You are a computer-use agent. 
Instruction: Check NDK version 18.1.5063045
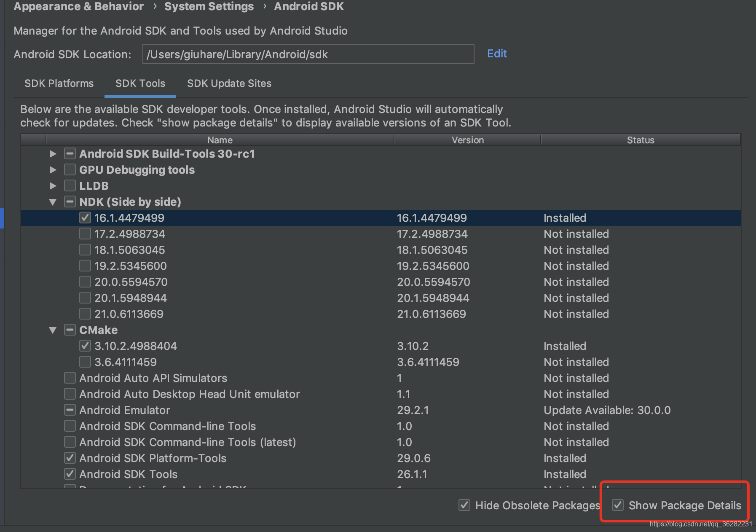[x=85, y=250]
